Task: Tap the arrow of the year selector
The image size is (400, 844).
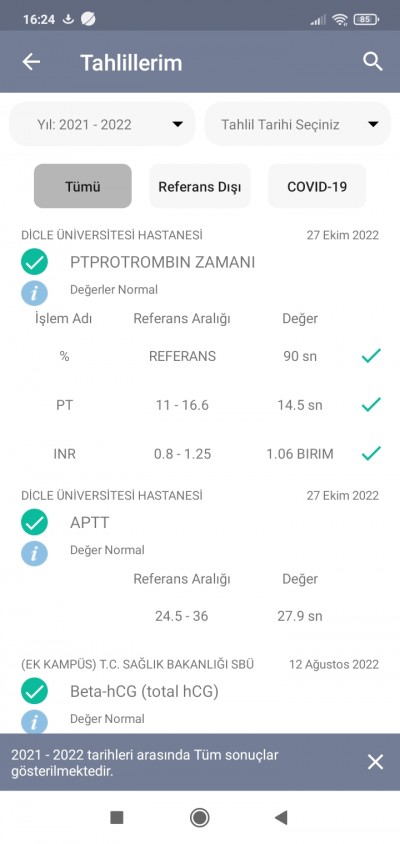Action: [x=177, y=124]
